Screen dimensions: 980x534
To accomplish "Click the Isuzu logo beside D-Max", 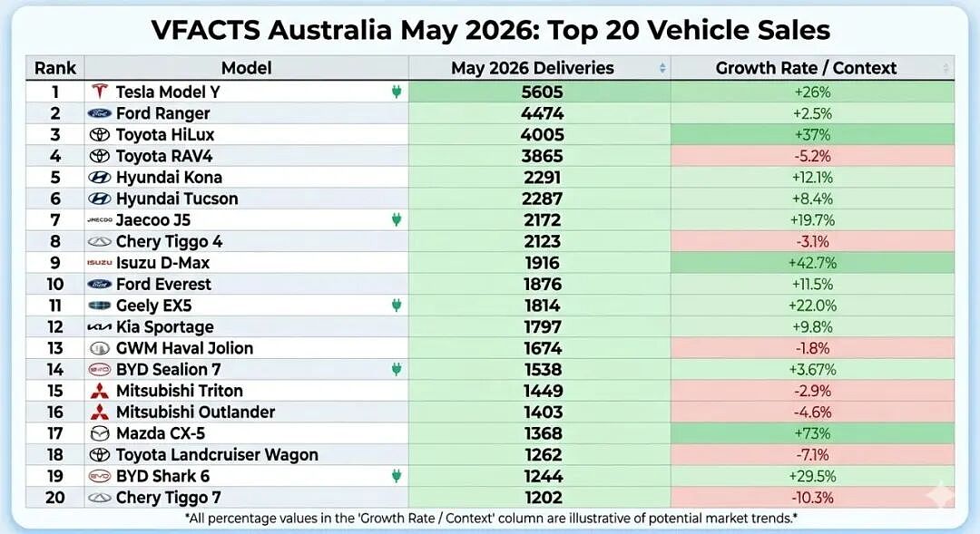I will (x=100, y=263).
